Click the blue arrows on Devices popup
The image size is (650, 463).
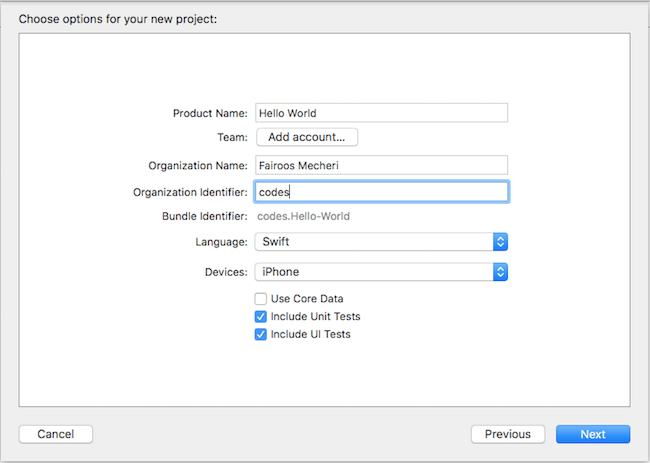click(x=501, y=272)
